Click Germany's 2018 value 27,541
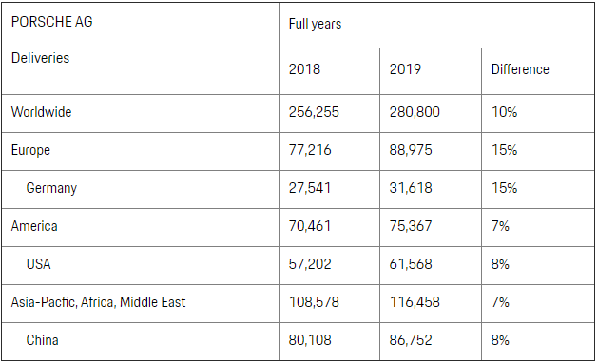 pos(310,188)
